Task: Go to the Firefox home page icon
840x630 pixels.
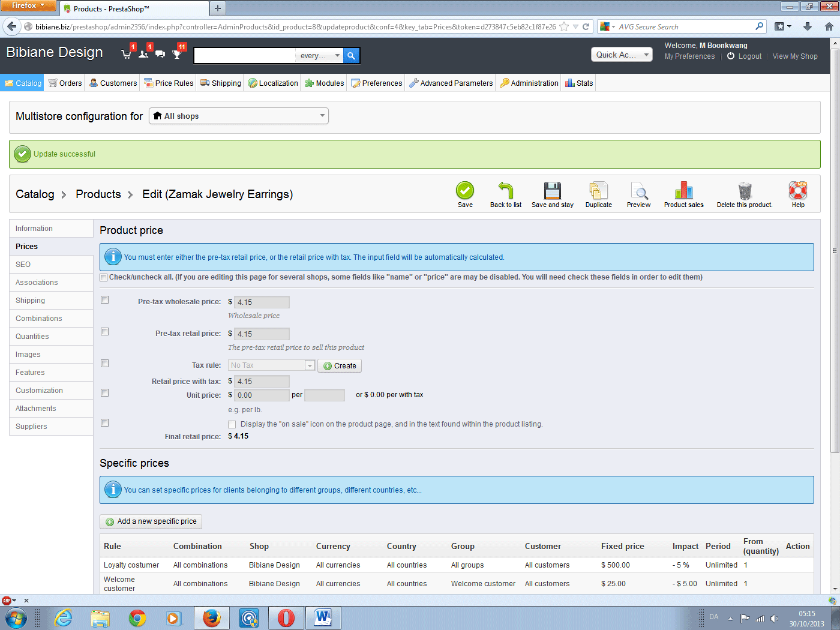Action: point(829,26)
